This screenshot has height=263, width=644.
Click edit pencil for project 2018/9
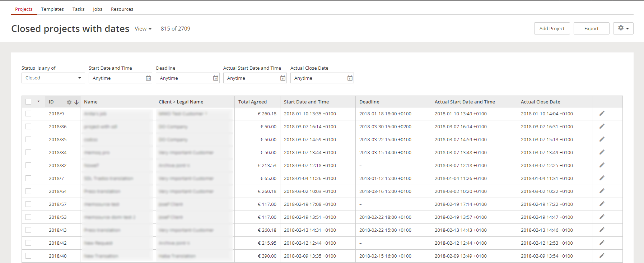pos(602,114)
